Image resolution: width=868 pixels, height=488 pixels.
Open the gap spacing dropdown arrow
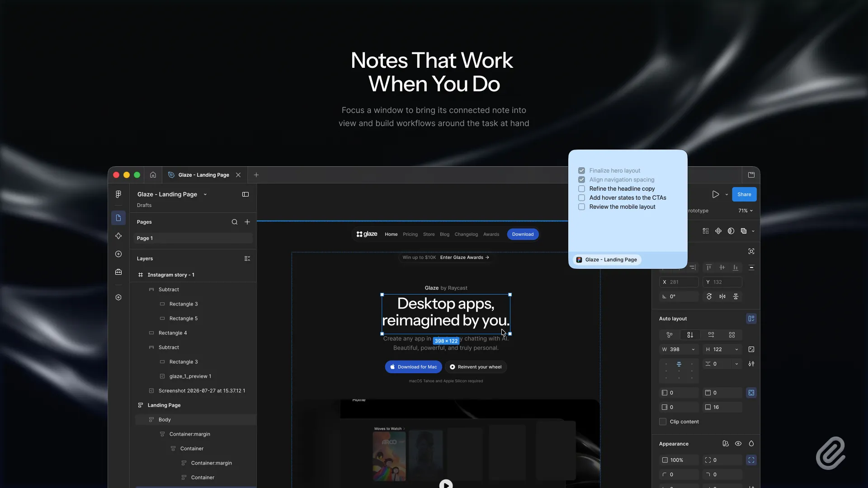click(736, 364)
